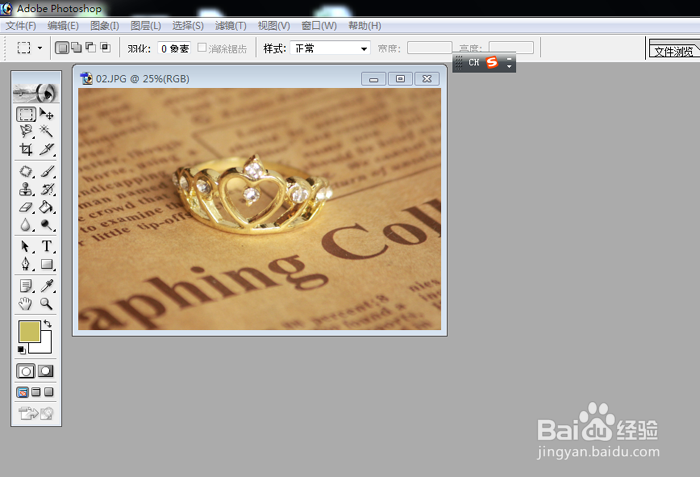This screenshot has height=477, width=700.
Task: Open the marquee tool preset picker arrow
Action: [40, 48]
